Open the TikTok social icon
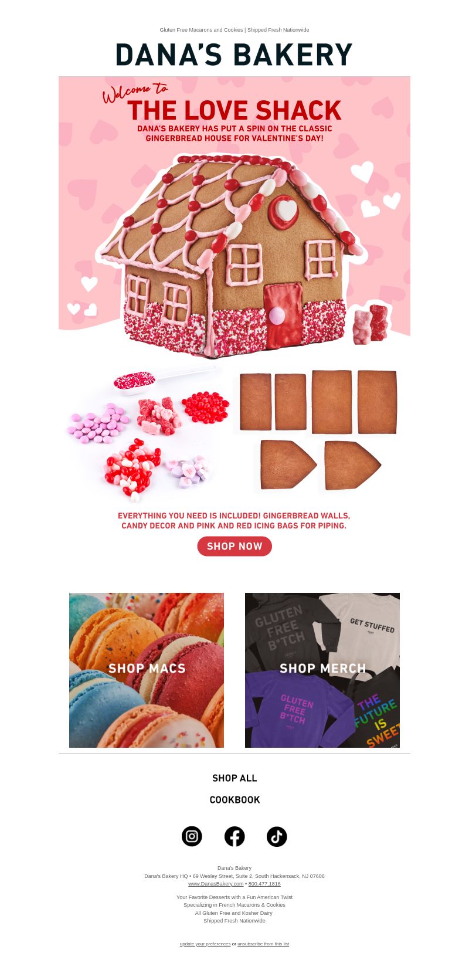This screenshot has height=980, width=469. 277,836
